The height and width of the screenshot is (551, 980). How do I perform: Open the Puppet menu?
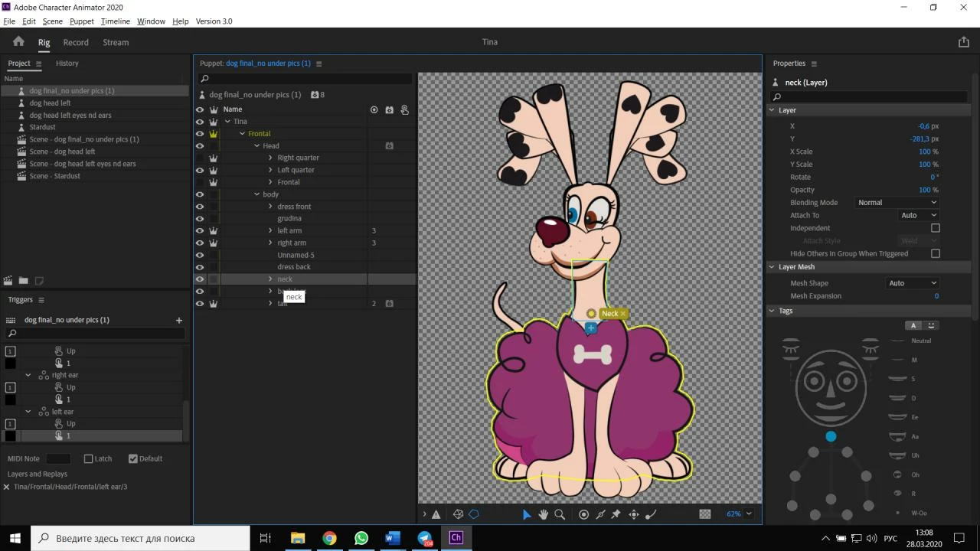pyautogui.click(x=82, y=21)
